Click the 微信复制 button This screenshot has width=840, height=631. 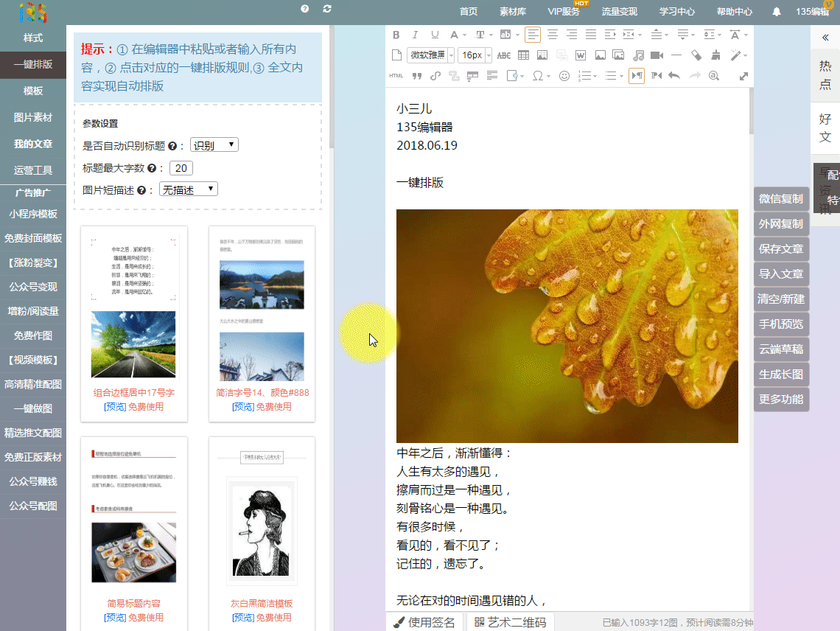click(x=781, y=198)
